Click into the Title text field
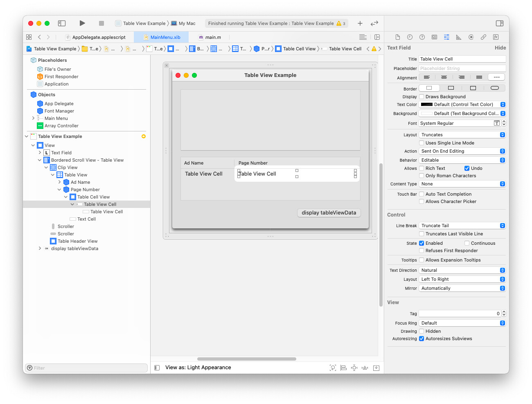This screenshot has height=404, width=532. point(462,59)
